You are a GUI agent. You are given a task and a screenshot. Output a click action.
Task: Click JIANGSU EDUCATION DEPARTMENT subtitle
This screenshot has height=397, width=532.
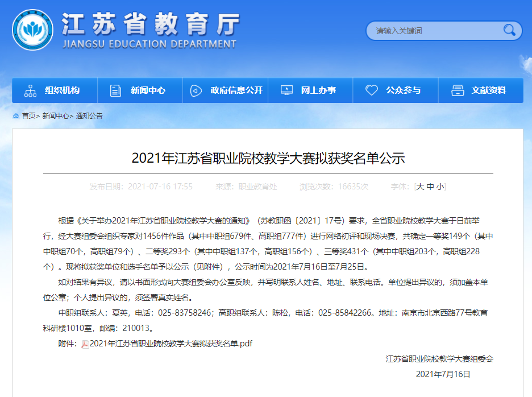(149, 44)
